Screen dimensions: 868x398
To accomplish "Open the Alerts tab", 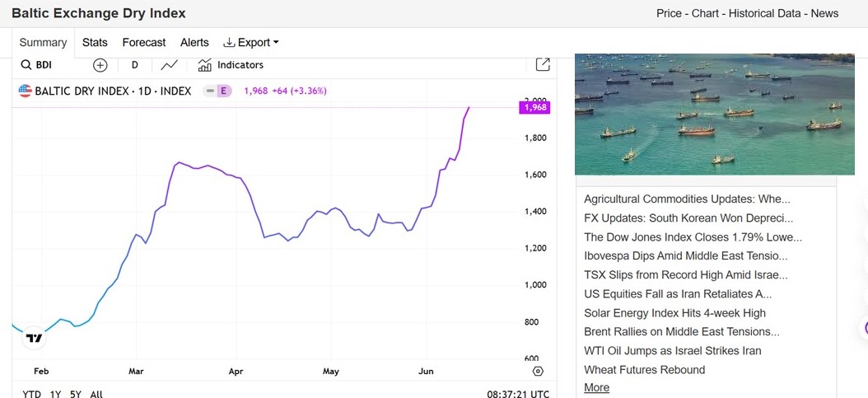I will (x=194, y=43).
